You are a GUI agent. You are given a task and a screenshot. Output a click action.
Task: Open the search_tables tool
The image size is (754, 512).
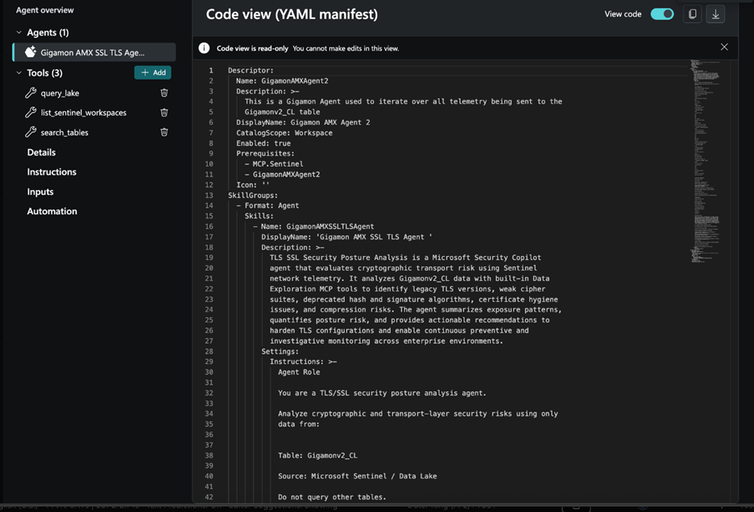click(64, 133)
